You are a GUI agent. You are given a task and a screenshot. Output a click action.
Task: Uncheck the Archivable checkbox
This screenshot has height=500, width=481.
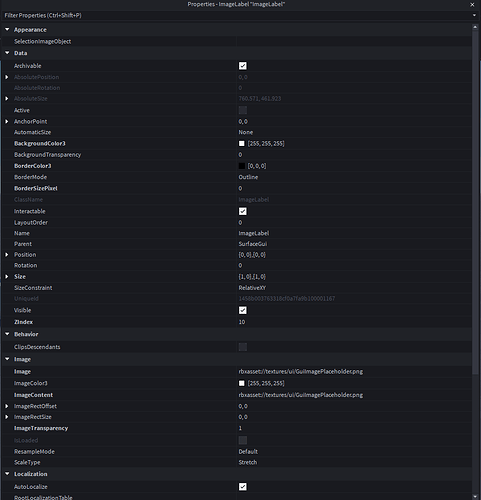(243, 66)
